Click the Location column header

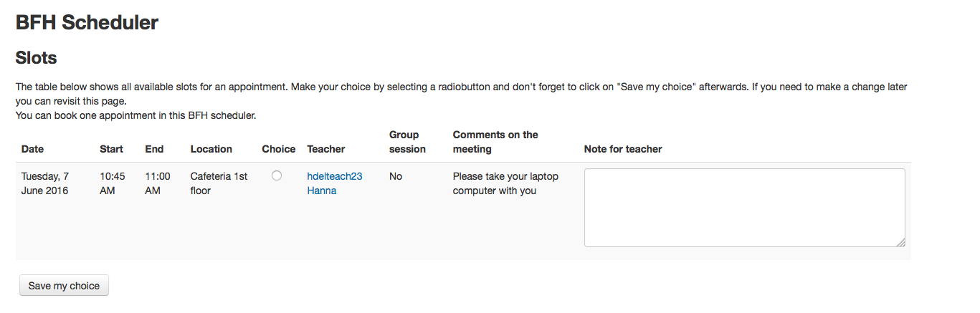(x=211, y=149)
